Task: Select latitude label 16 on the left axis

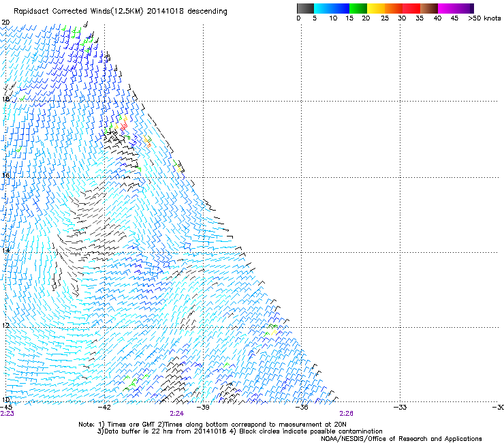Action: (x=5, y=175)
